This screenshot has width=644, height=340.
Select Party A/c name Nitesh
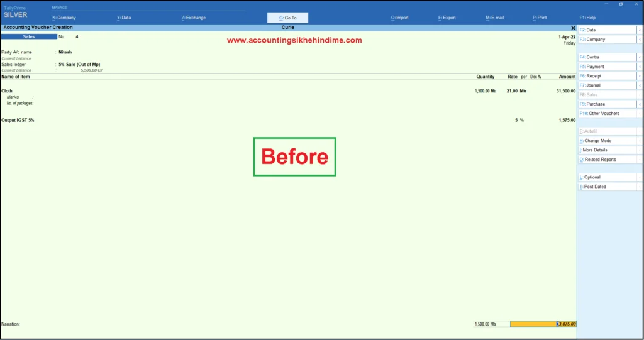coord(65,52)
